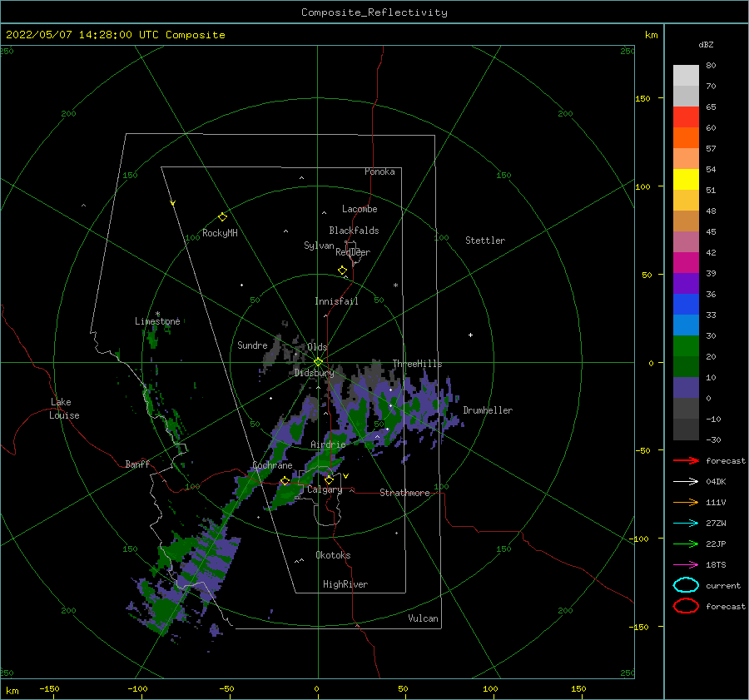The height and width of the screenshot is (700, 749).
Task: Select the light blue 30-33 dBZ swatch
Action: 686,325
